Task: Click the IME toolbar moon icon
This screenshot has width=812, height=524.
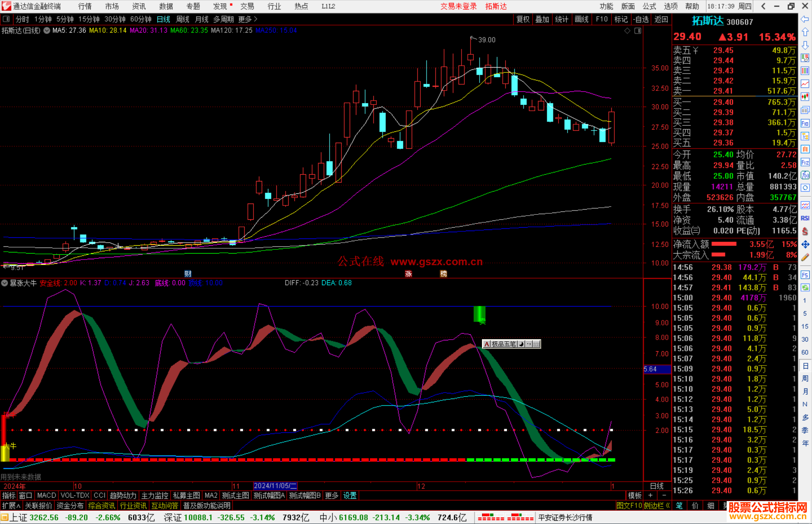Action: (x=521, y=344)
